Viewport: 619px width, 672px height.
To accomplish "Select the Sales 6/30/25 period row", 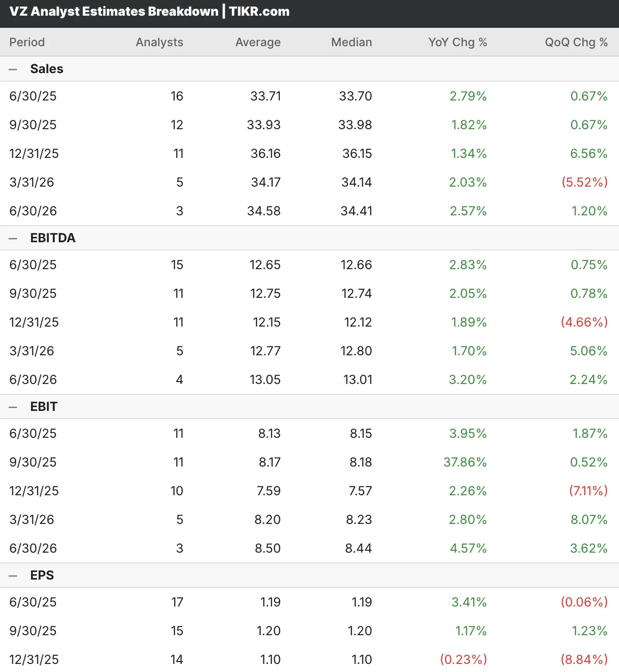I will click(33, 96).
